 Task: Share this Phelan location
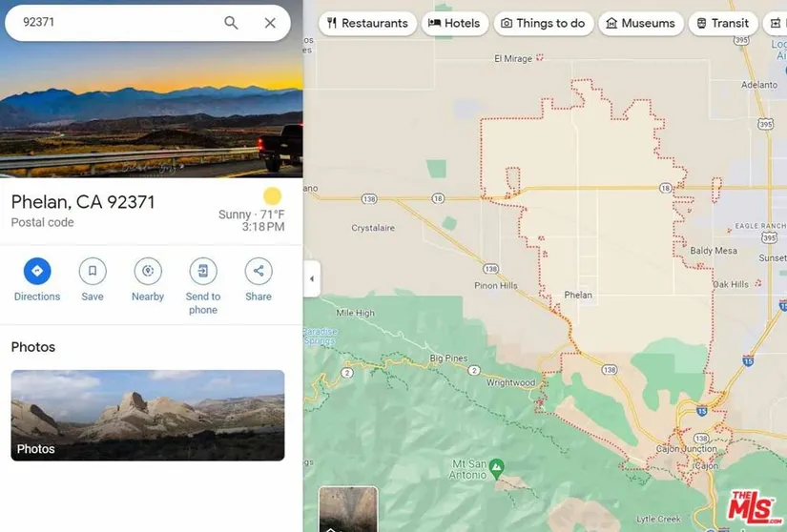point(259,271)
